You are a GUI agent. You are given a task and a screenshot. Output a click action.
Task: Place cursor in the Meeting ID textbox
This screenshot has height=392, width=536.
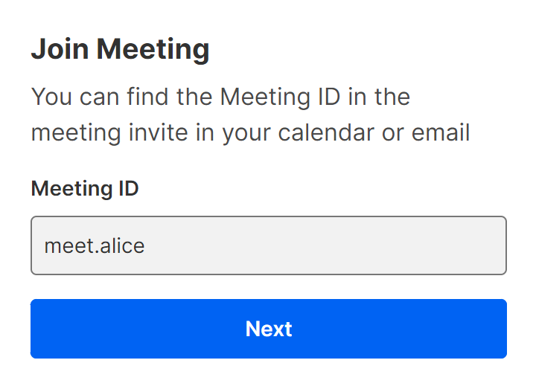click(268, 245)
